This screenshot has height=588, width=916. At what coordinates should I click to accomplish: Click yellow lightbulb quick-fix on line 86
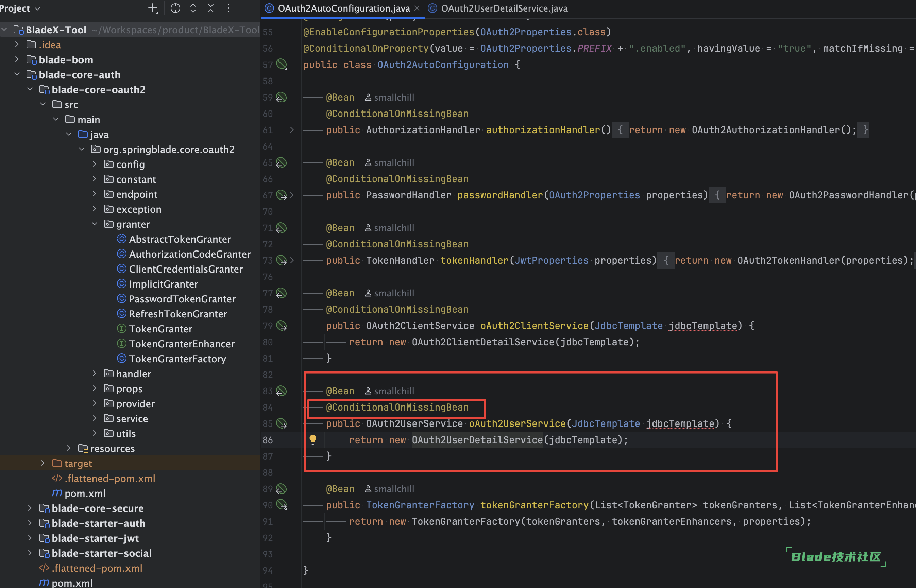click(312, 439)
